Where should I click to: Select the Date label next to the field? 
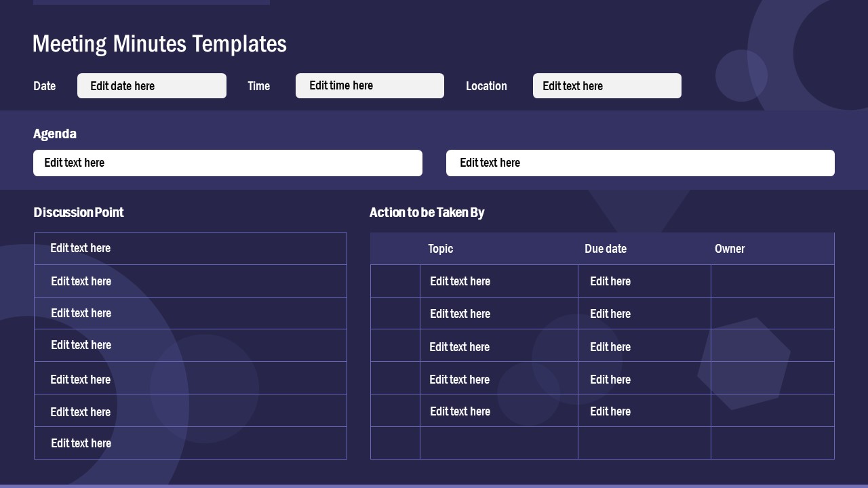pyautogui.click(x=44, y=86)
